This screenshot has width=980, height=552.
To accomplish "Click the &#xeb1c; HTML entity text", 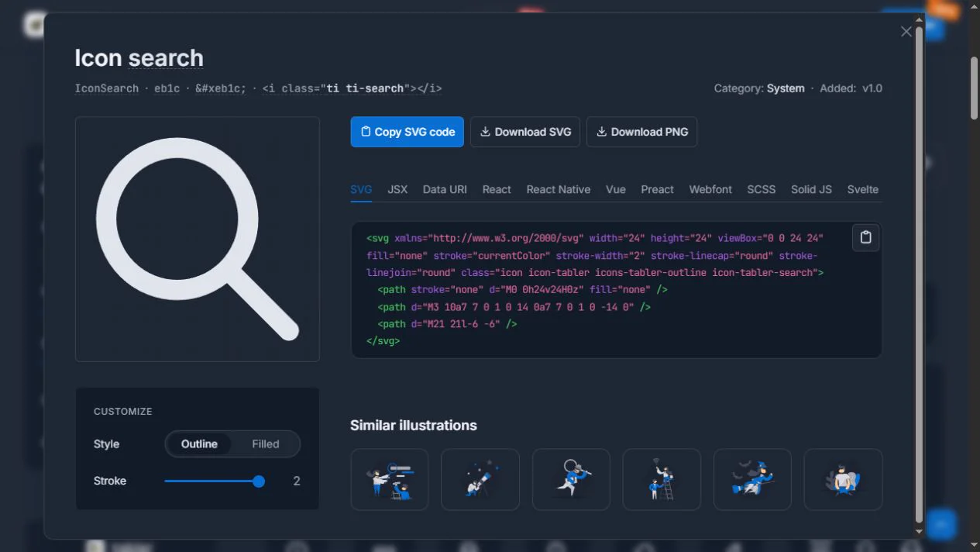I will [221, 88].
